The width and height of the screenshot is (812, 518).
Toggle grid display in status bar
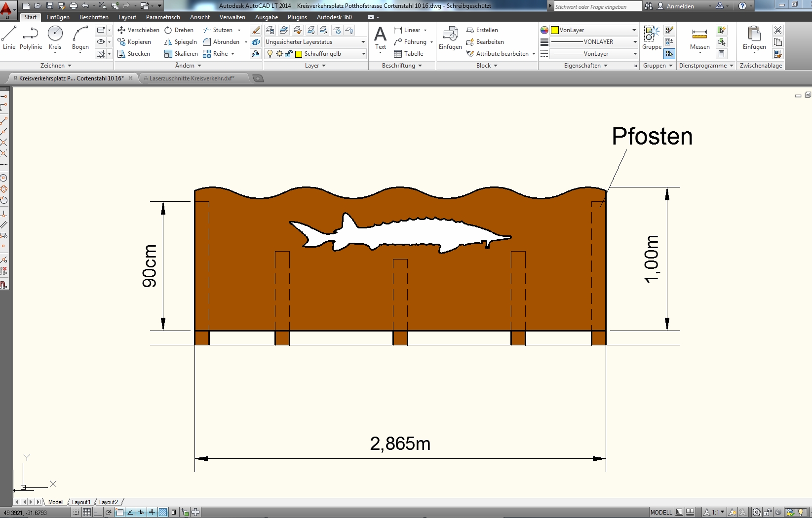[x=87, y=513]
